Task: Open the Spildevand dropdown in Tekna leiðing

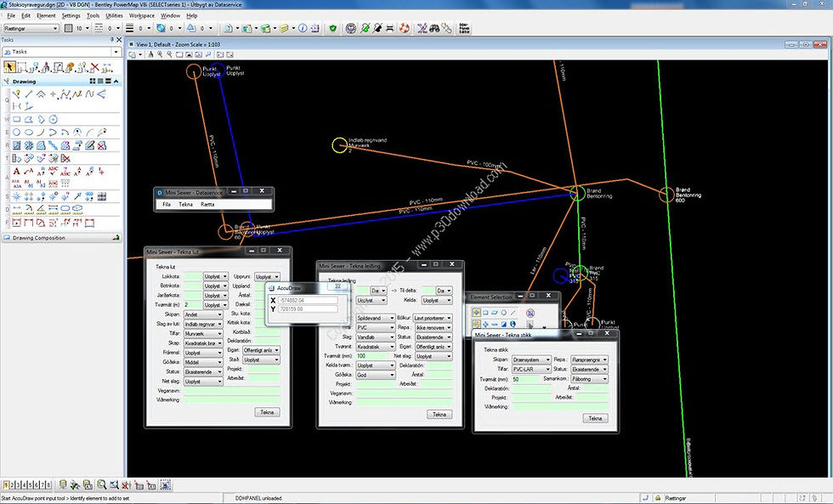Action: (376, 318)
